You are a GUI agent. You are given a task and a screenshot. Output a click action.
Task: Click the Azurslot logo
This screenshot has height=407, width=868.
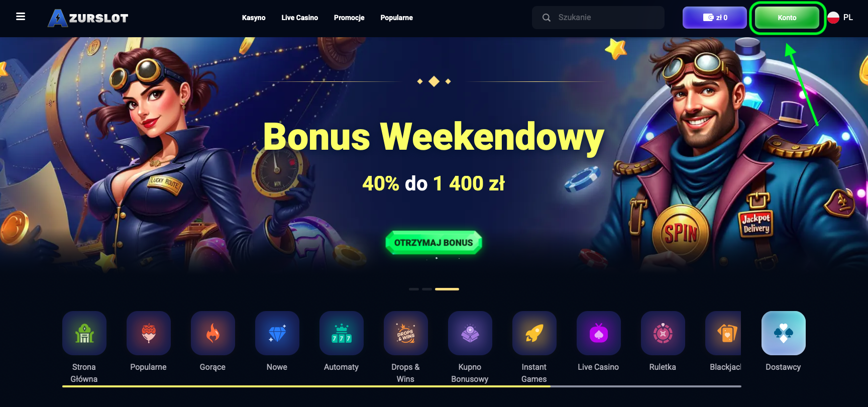pyautogui.click(x=88, y=18)
